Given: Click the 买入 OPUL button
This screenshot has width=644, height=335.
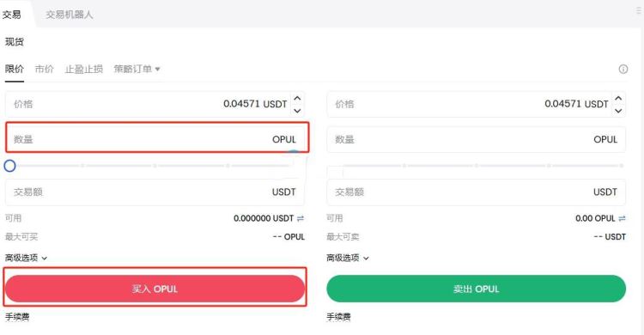Looking at the screenshot, I should (155, 289).
